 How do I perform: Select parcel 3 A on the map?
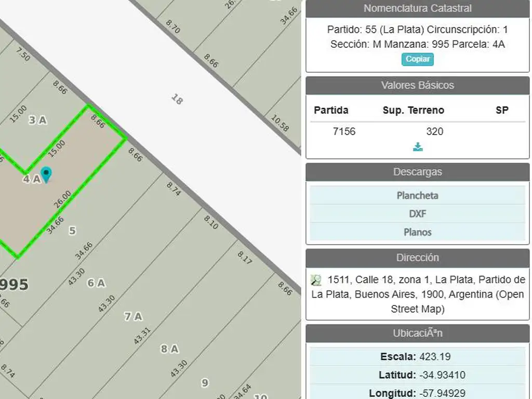37,120
